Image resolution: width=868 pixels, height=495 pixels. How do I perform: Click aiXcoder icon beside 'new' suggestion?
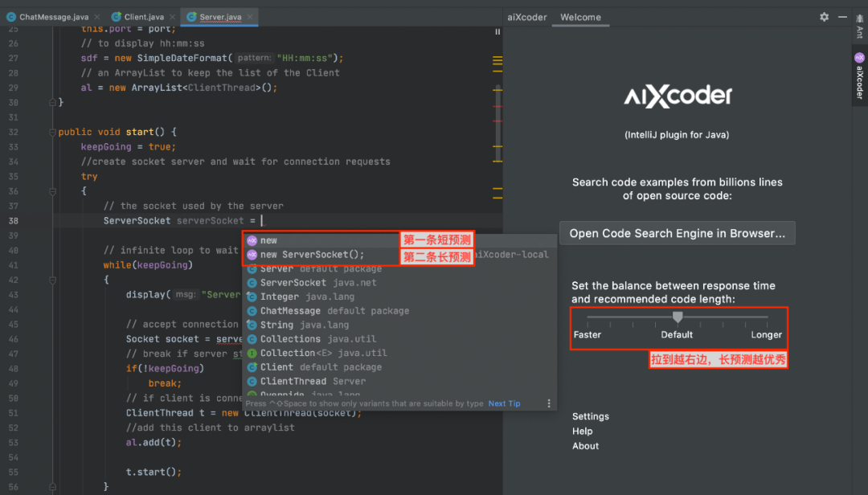tap(252, 240)
